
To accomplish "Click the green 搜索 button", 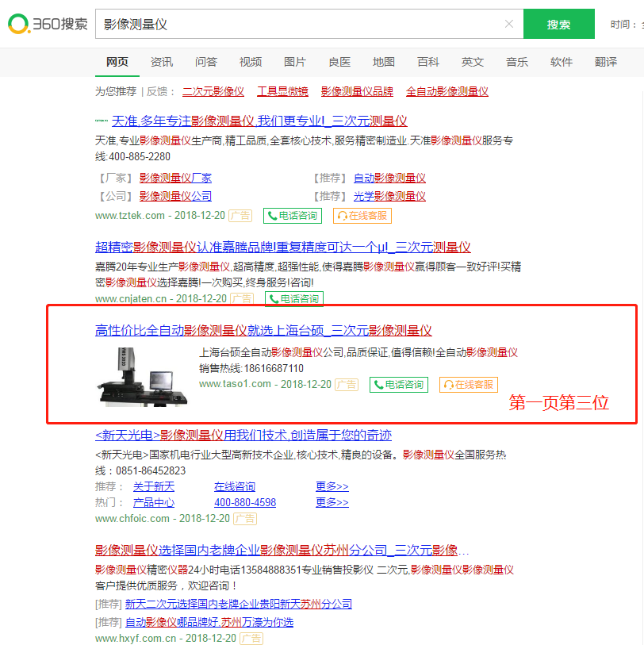I will point(558,24).
